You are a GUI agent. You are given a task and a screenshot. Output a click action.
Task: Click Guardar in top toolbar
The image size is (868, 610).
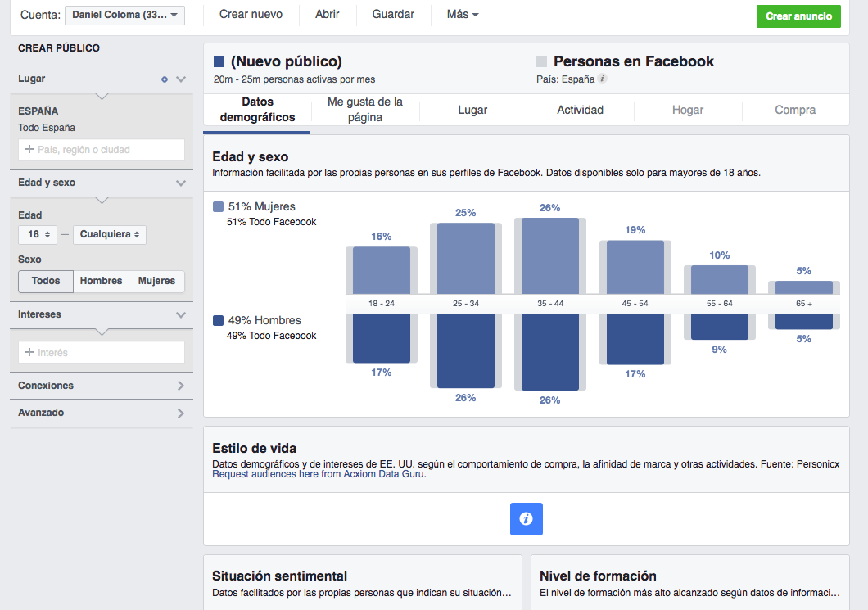click(x=393, y=15)
